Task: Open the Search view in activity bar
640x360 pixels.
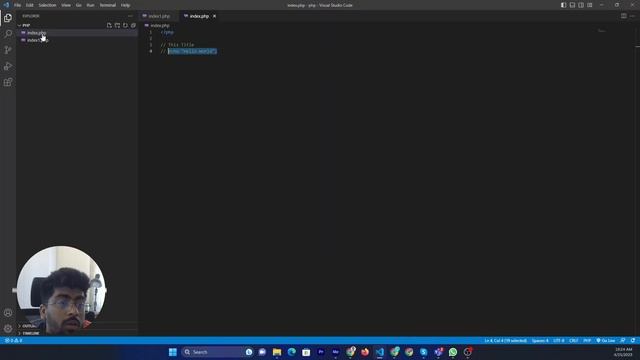Action: click(8, 34)
